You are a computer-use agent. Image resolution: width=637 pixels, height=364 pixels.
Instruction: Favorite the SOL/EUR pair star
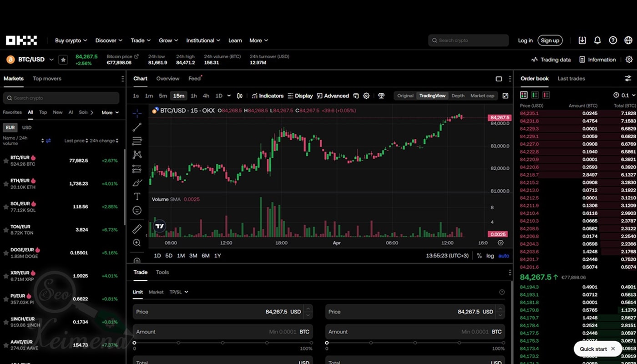[x=6, y=207]
